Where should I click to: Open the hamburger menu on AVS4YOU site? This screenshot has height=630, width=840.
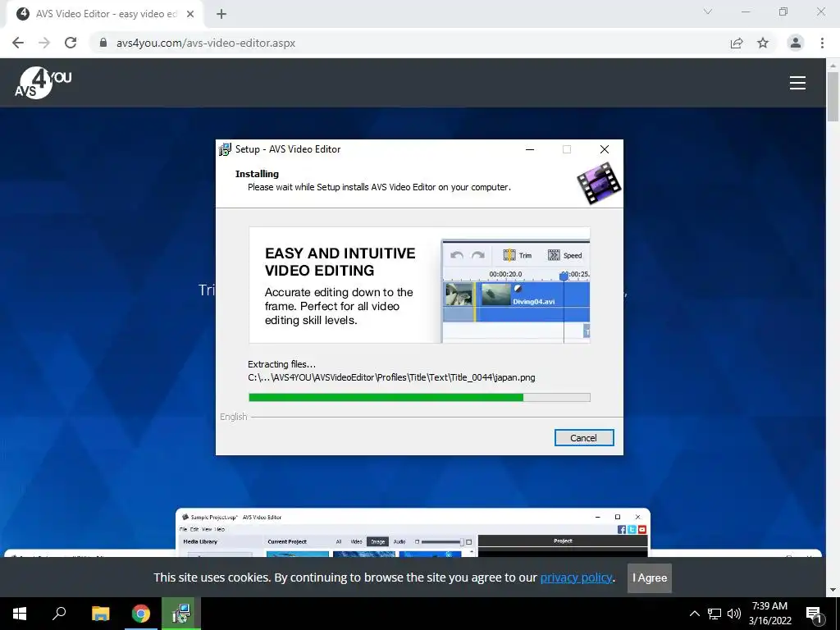797,83
